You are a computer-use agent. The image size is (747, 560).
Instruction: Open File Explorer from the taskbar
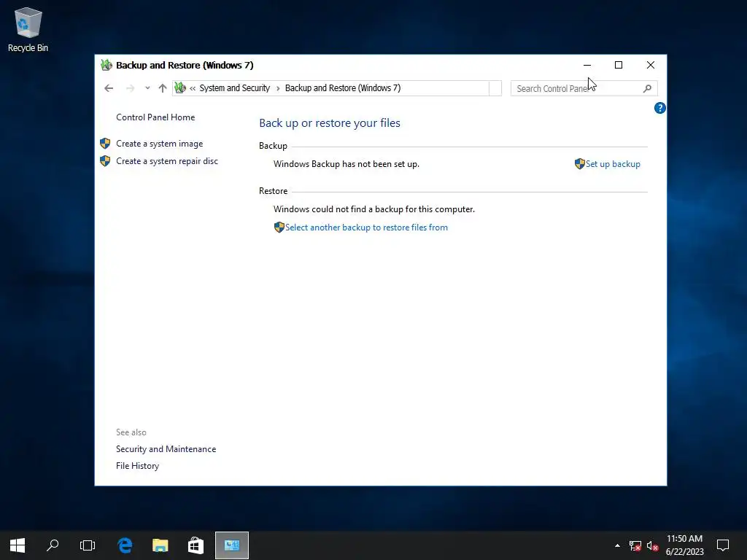point(160,545)
